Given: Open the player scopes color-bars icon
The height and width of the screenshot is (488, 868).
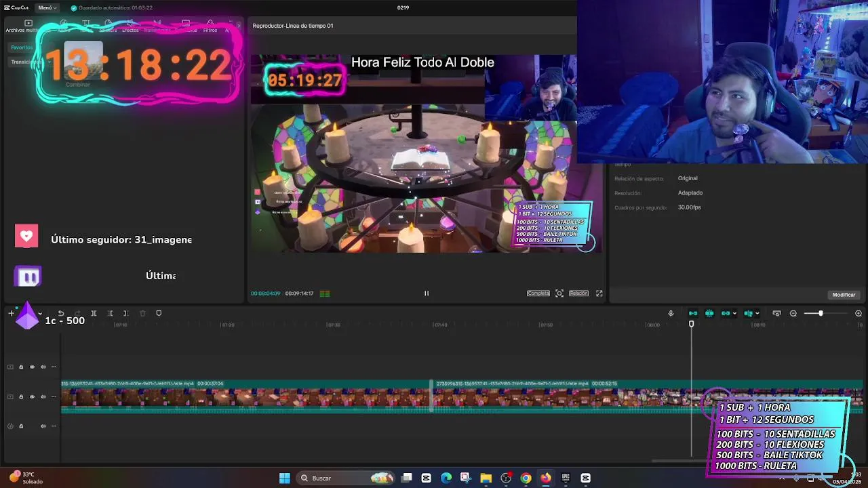Looking at the screenshot, I should [x=325, y=293].
